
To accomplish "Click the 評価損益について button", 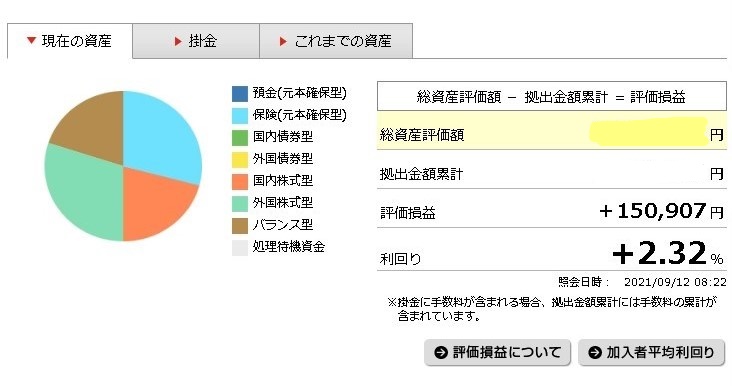I will (x=497, y=352).
